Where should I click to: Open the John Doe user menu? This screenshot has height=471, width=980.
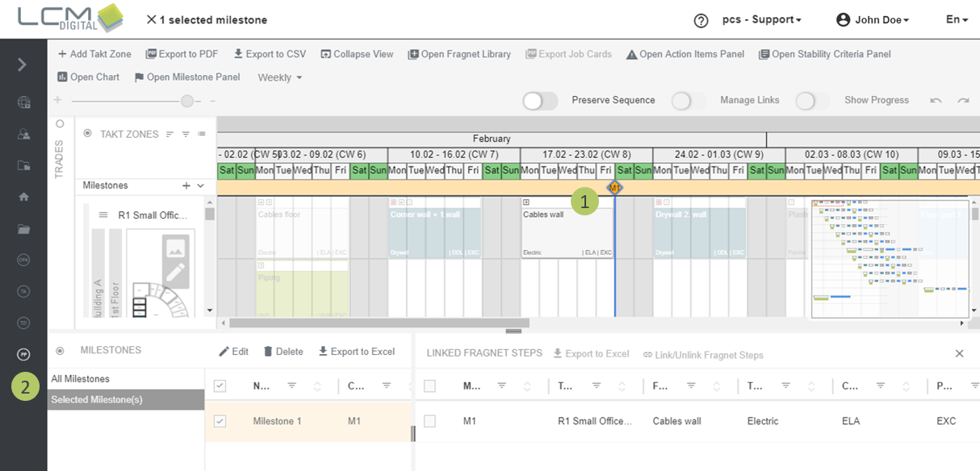point(873,19)
